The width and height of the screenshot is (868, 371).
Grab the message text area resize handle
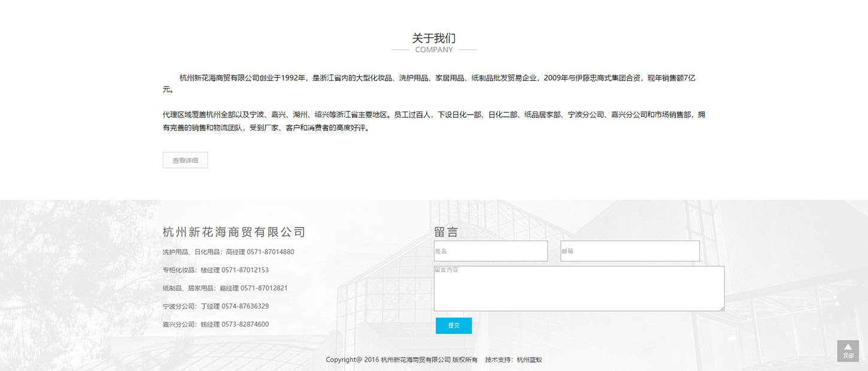click(x=722, y=309)
